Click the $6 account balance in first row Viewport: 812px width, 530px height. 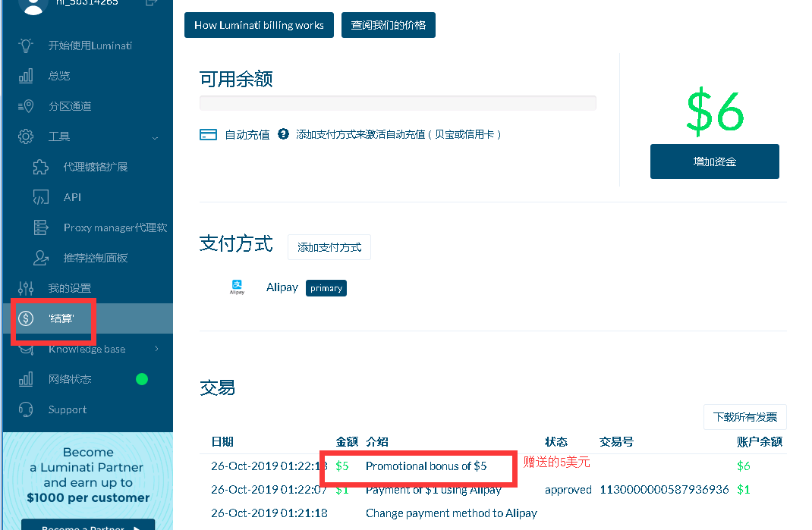(x=744, y=466)
